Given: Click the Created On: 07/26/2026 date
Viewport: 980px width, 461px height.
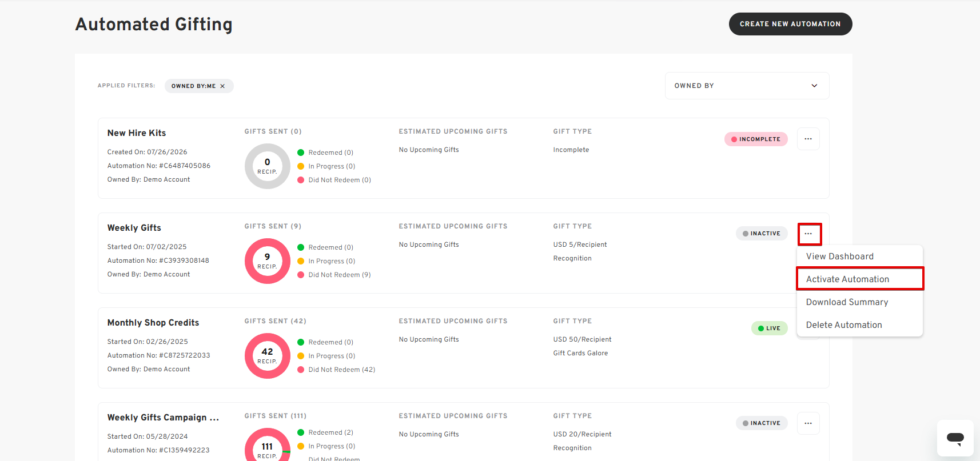Looking at the screenshot, I should point(148,152).
